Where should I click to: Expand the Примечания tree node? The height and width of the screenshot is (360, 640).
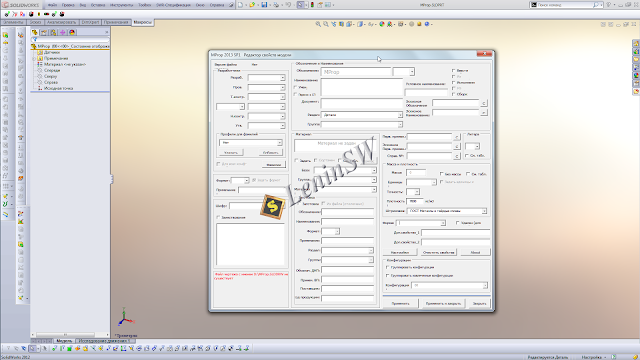(x=34, y=58)
